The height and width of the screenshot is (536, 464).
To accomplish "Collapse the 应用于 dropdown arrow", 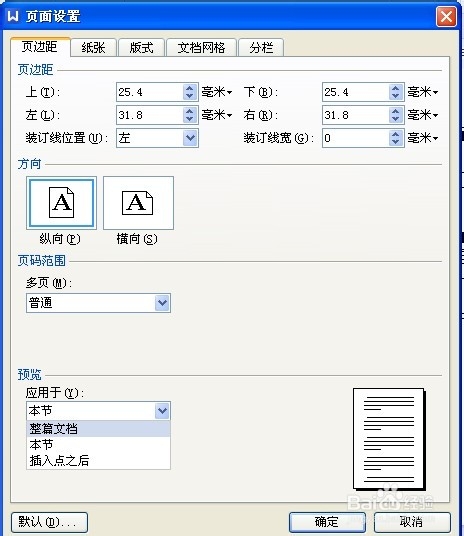I will [162, 411].
